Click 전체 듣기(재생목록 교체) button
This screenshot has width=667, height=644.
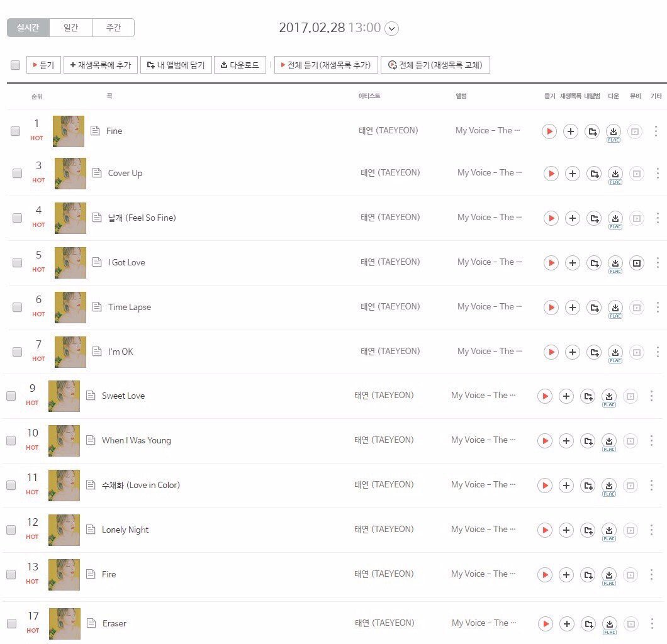[x=435, y=65]
